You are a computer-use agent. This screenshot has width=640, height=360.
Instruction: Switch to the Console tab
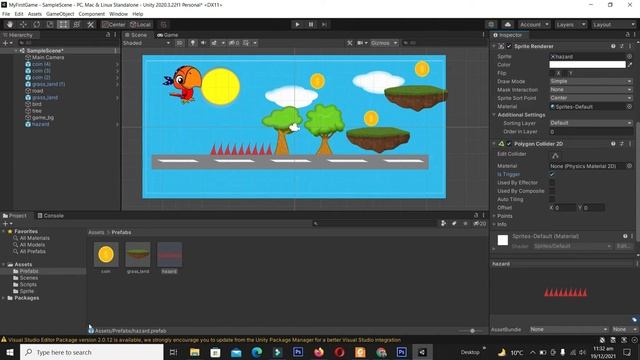51,216
